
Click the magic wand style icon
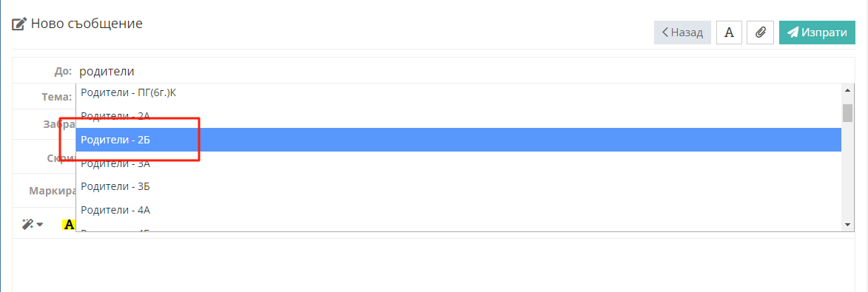[x=27, y=224]
